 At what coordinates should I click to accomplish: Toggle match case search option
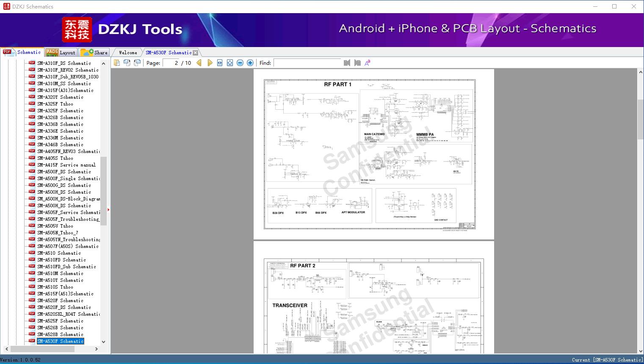click(368, 63)
